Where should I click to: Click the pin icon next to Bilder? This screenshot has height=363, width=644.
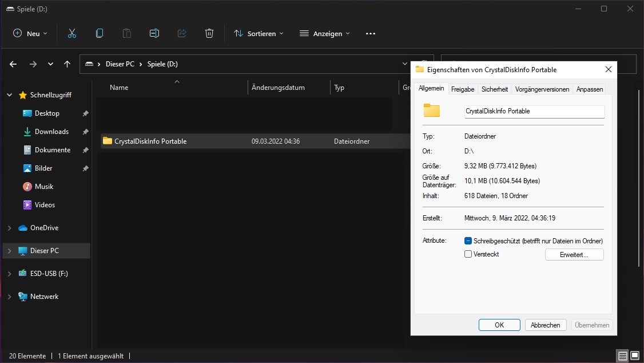[85, 168]
